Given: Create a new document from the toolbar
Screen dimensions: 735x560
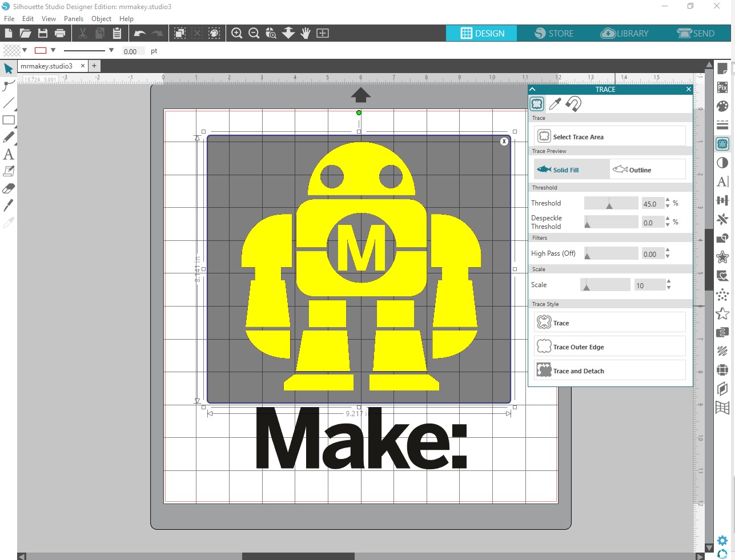Looking at the screenshot, I should coord(9,33).
